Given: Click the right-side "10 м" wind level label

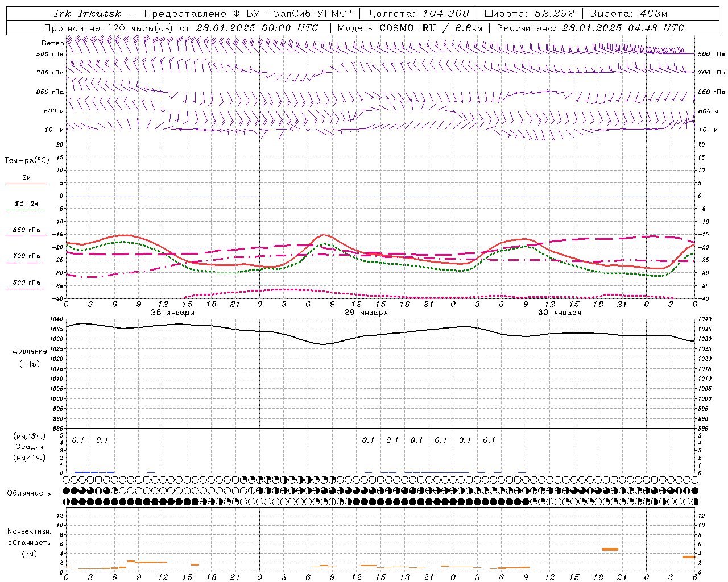Looking at the screenshot, I should point(708,130).
